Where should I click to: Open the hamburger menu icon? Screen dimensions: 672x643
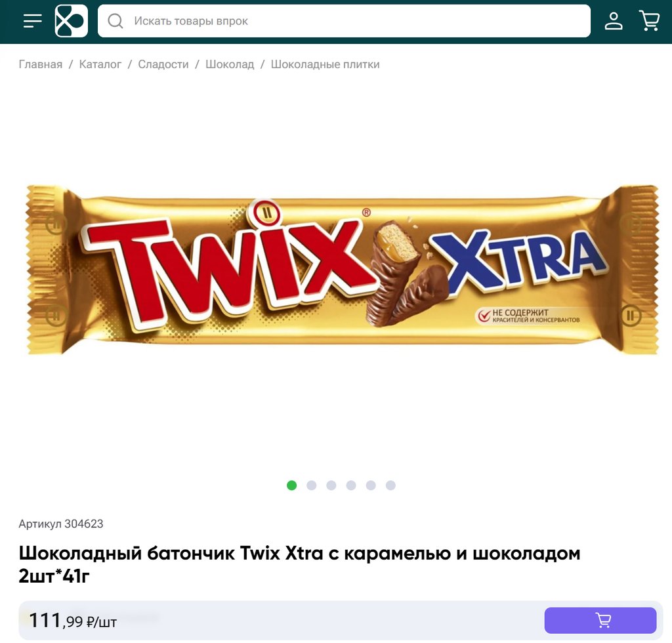(x=33, y=20)
